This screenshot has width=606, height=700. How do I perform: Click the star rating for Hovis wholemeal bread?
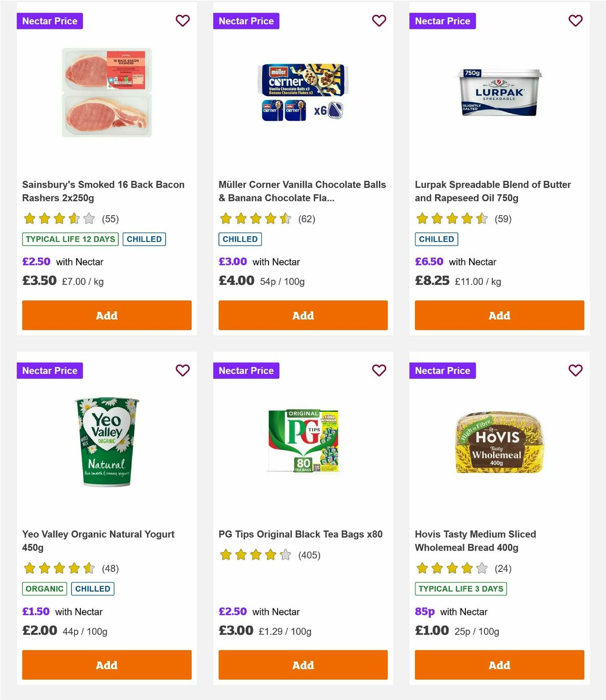pyautogui.click(x=451, y=568)
